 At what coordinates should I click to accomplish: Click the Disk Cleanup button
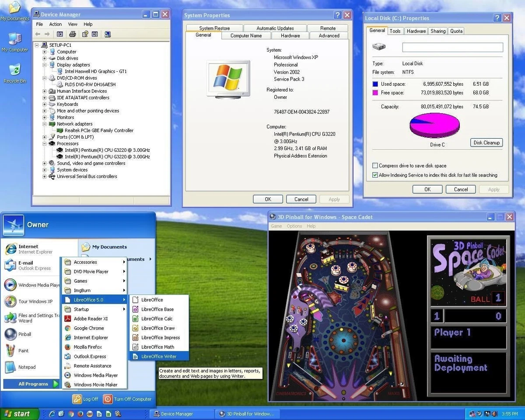tap(486, 142)
